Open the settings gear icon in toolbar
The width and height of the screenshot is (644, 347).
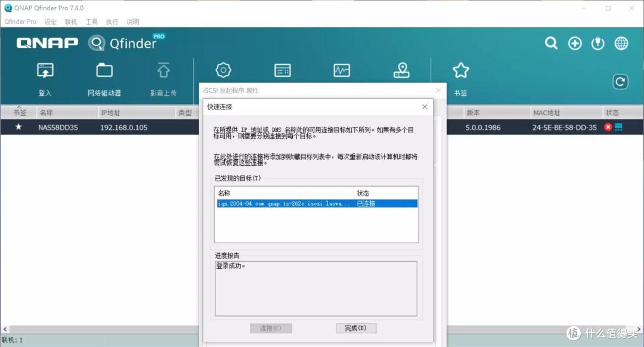point(222,70)
